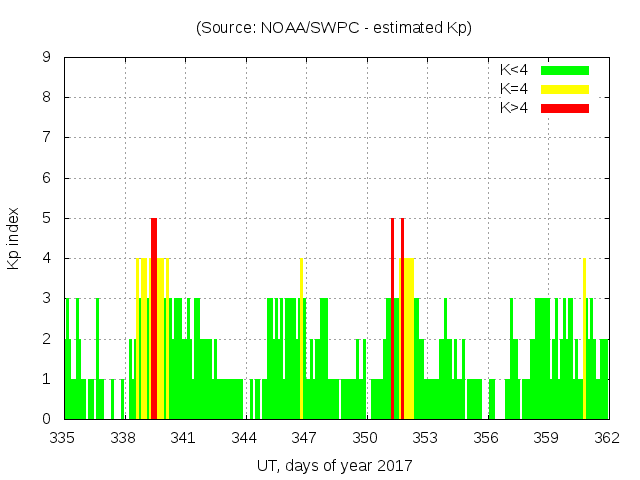Click the red K>4 legend swatch

click(565, 107)
